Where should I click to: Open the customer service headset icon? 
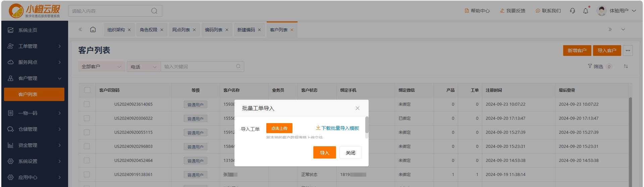pyautogui.click(x=573, y=11)
